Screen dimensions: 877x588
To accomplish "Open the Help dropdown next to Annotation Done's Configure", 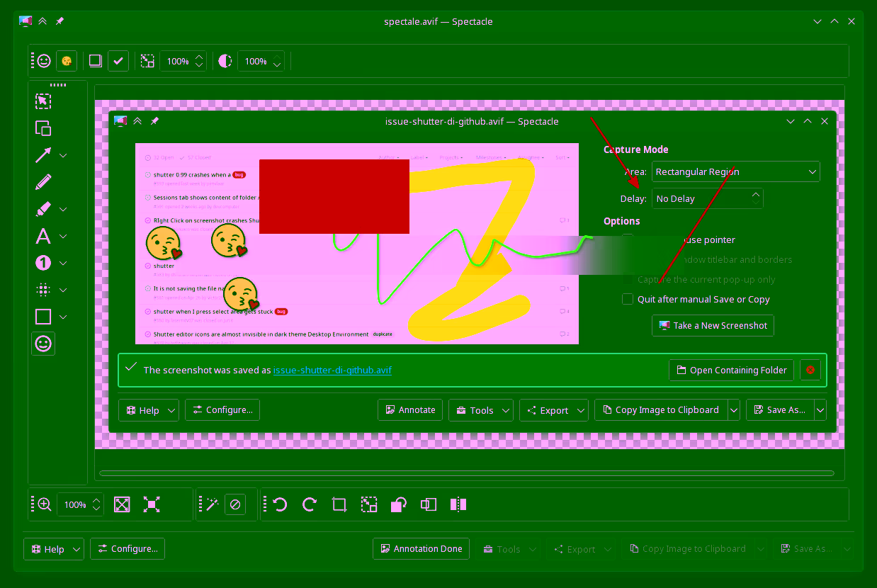I will tap(54, 549).
